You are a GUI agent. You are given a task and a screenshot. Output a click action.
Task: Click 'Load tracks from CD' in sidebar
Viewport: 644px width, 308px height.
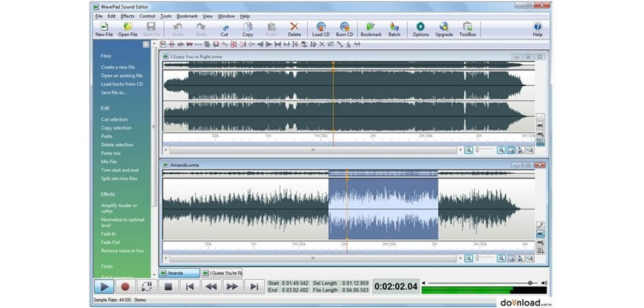pyautogui.click(x=122, y=84)
